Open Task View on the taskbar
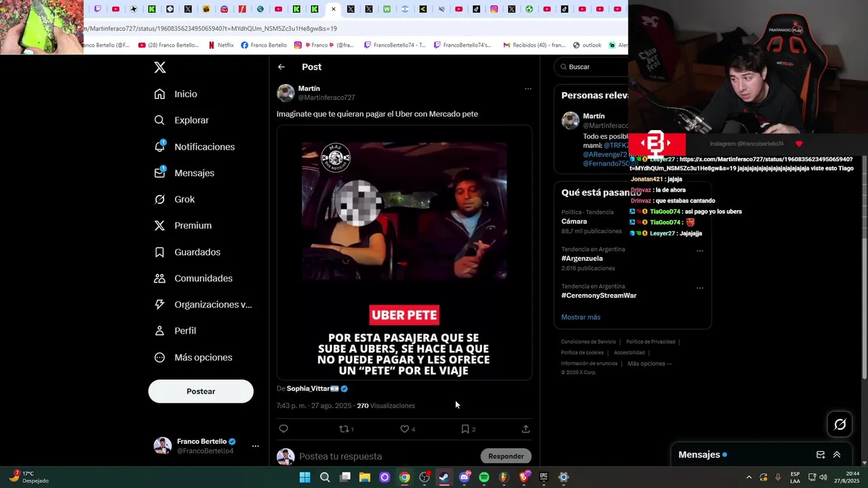Viewport: 868px width, 488px height. 344,477
